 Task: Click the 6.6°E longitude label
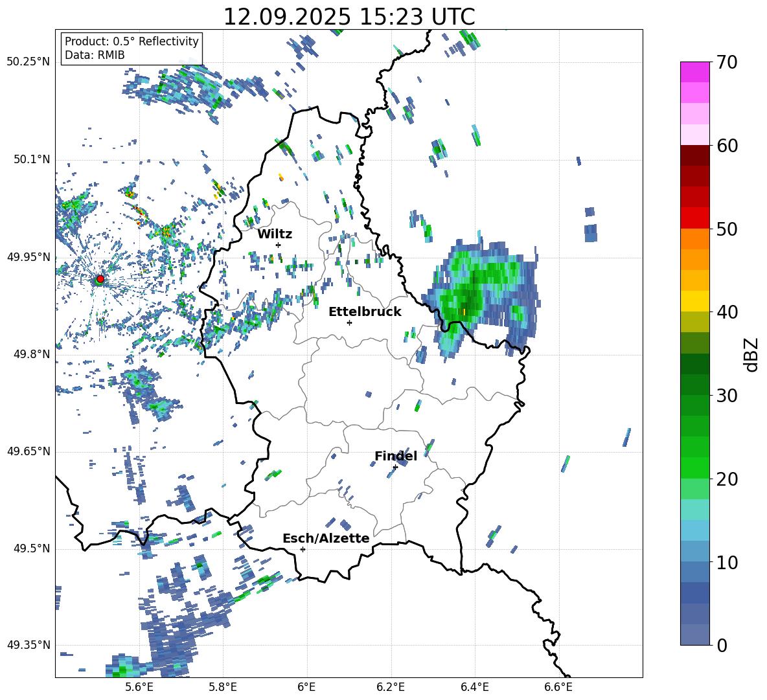(558, 687)
